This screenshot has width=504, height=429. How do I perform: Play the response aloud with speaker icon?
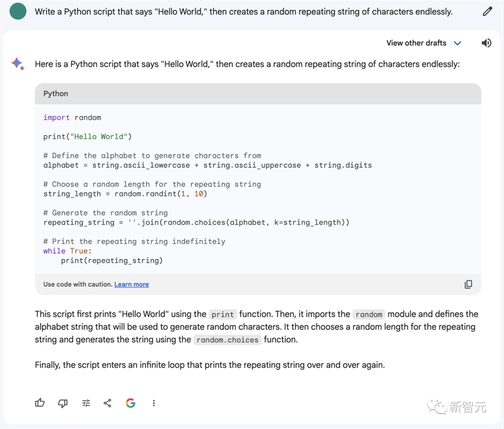[x=486, y=43]
